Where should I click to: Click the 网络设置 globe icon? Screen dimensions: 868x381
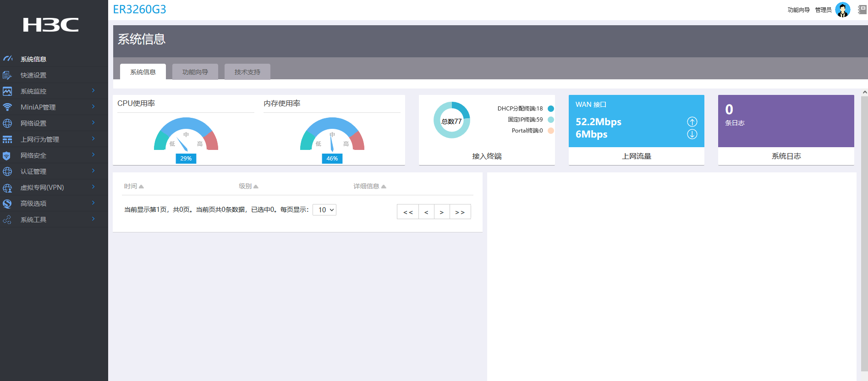tap(7, 123)
